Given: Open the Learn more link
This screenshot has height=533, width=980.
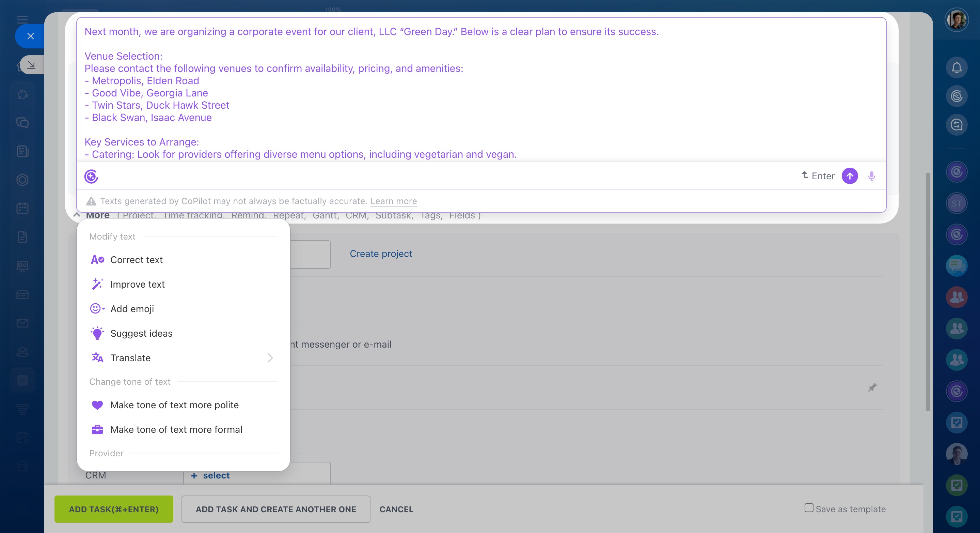Looking at the screenshot, I should pyautogui.click(x=393, y=201).
